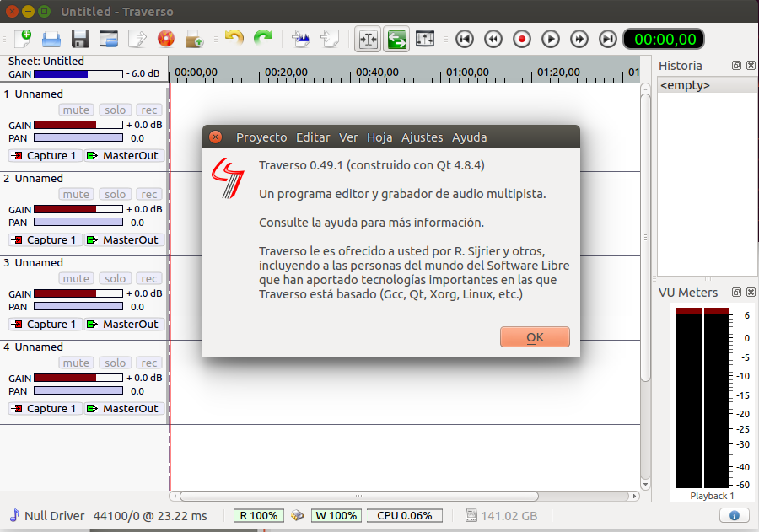Screen dimensions: 759x532
Task: Float the VU Meters panel
Action: 736,293
